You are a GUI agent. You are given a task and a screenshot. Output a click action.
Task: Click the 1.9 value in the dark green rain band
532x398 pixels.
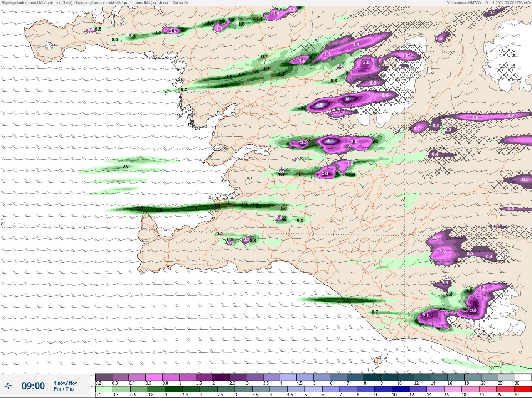194,209
